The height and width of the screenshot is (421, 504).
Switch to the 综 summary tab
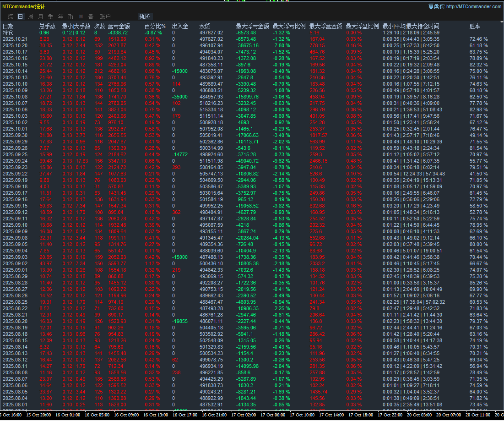pyautogui.click(x=10, y=16)
